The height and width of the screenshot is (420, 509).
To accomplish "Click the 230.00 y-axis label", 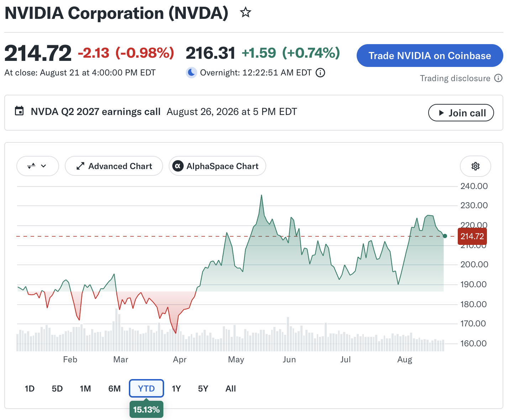I will 474,205.
